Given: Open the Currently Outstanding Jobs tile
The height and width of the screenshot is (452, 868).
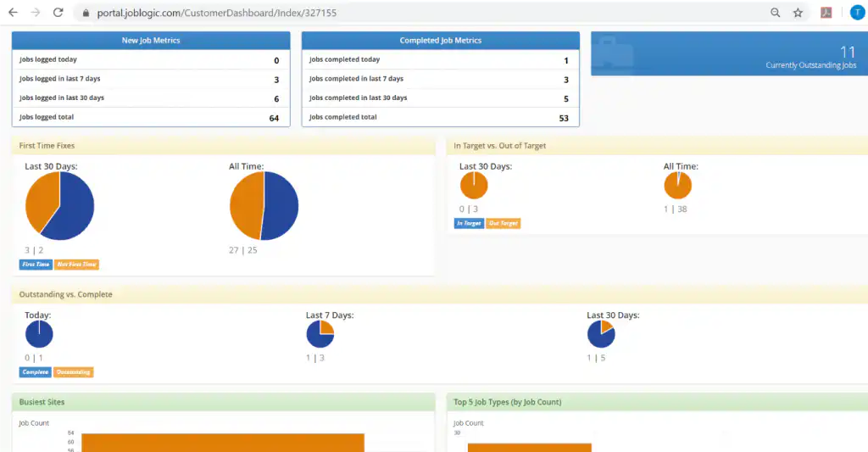Looking at the screenshot, I should tap(729, 53).
